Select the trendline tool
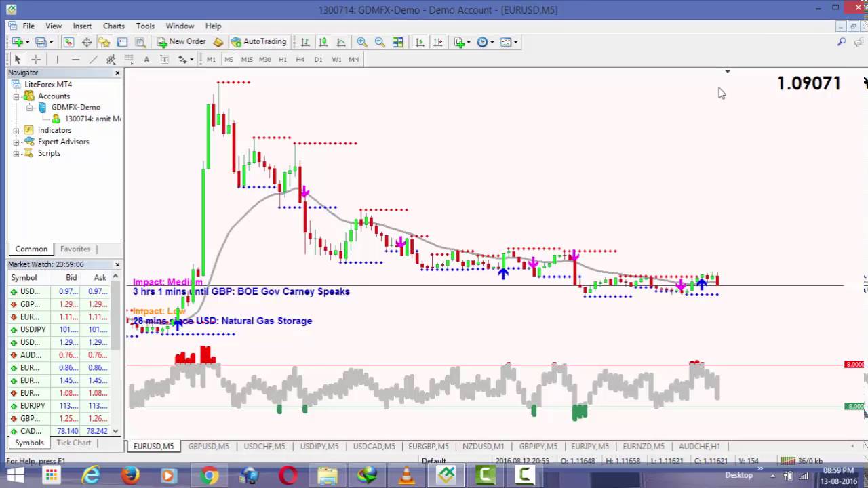868x488 pixels. coord(93,60)
